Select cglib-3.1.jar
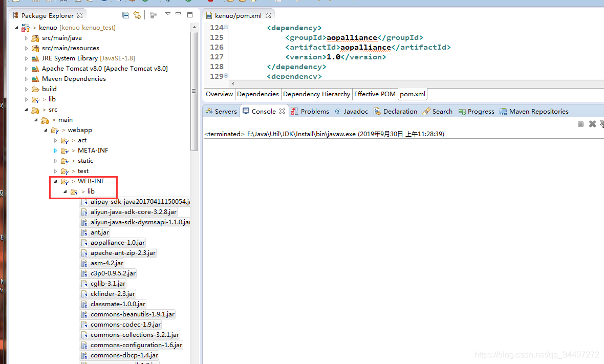The image size is (604, 364). click(x=103, y=284)
